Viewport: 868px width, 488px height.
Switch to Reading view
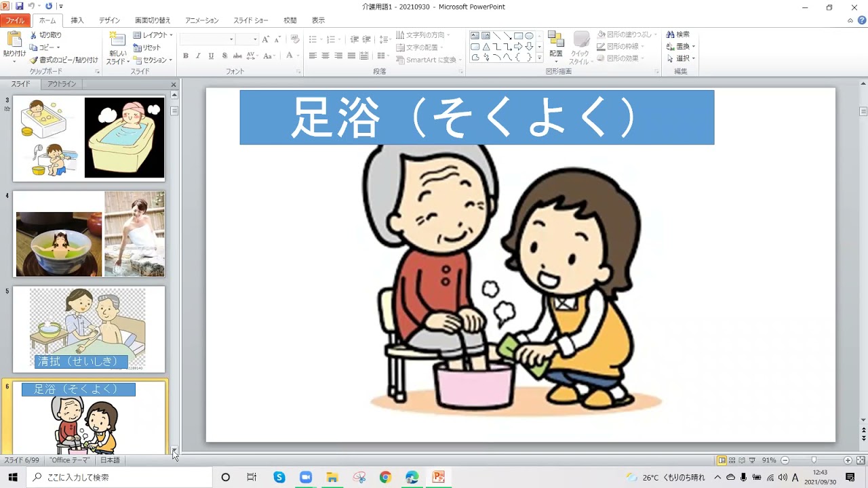point(741,460)
